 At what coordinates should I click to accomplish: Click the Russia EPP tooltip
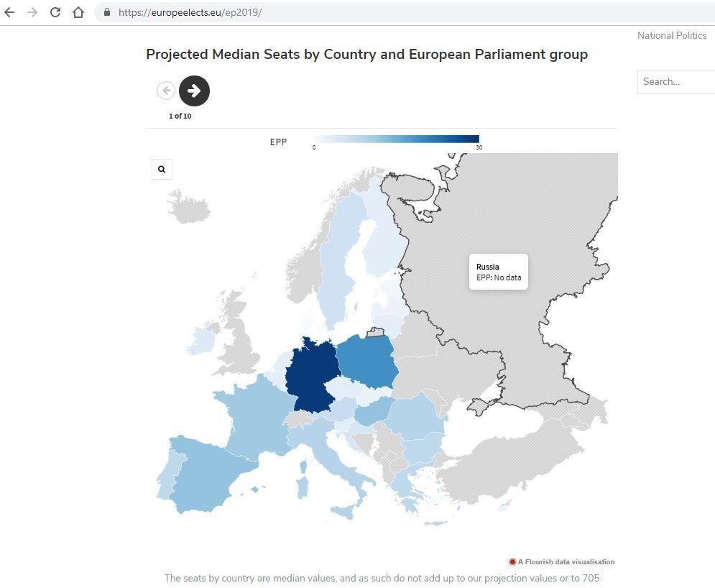(x=499, y=272)
